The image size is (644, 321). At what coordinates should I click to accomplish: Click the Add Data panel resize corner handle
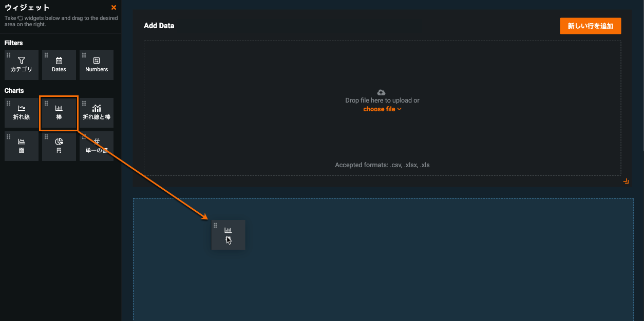click(x=626, y=181)
